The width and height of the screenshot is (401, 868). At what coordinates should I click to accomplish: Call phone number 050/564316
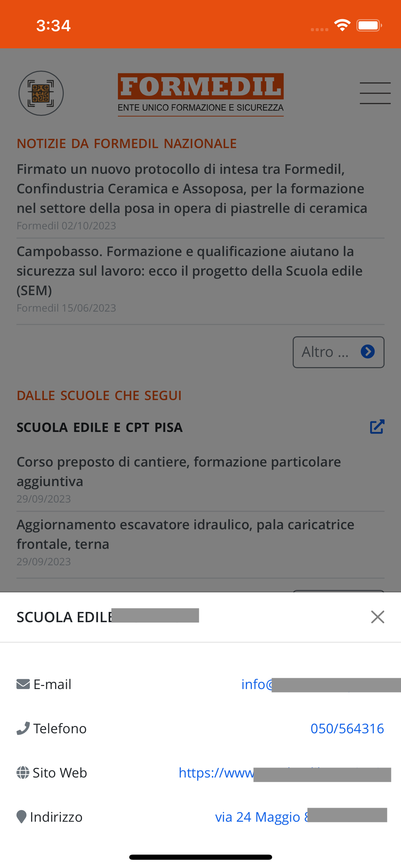(347, 728)
